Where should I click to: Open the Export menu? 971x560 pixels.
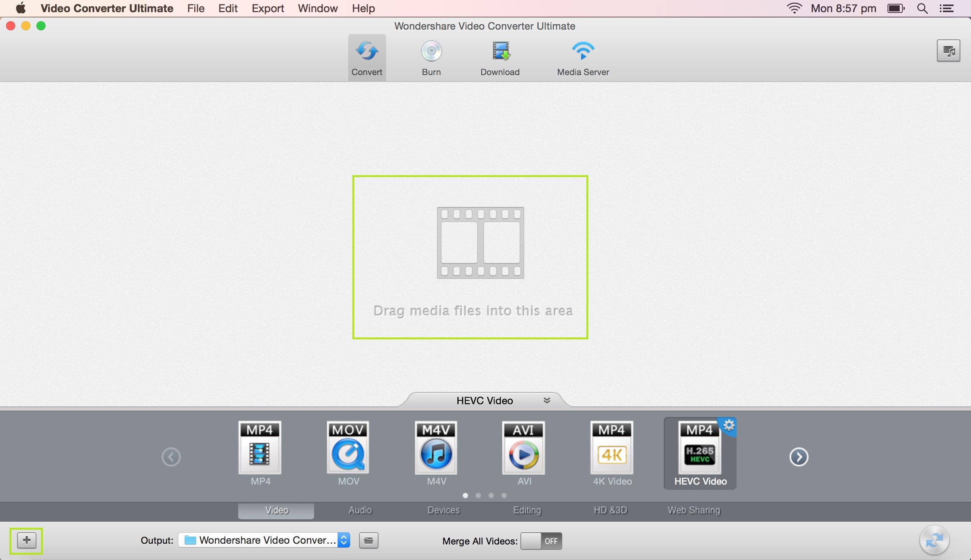tap(267, 8)
